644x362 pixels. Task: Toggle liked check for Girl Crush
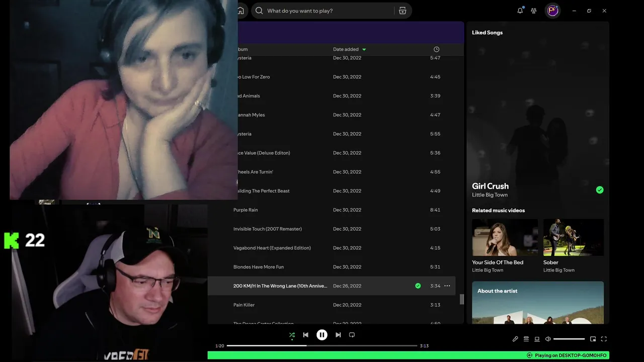(x=599, y=190)
